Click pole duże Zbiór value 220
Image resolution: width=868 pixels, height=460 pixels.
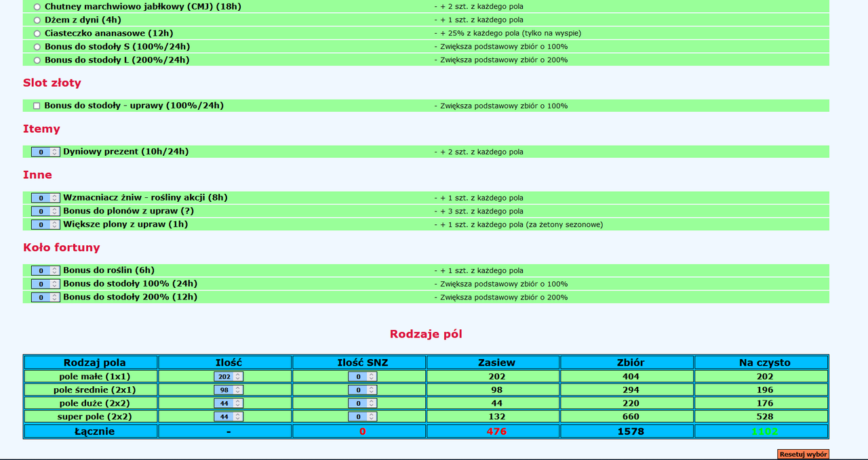click(x=631, y=403)
